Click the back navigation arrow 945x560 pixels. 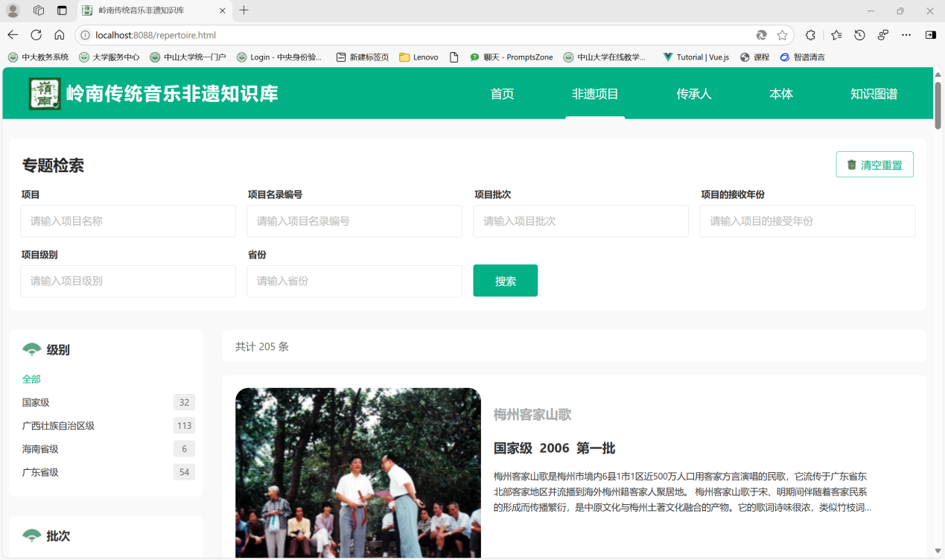click(x=13, y=35)
